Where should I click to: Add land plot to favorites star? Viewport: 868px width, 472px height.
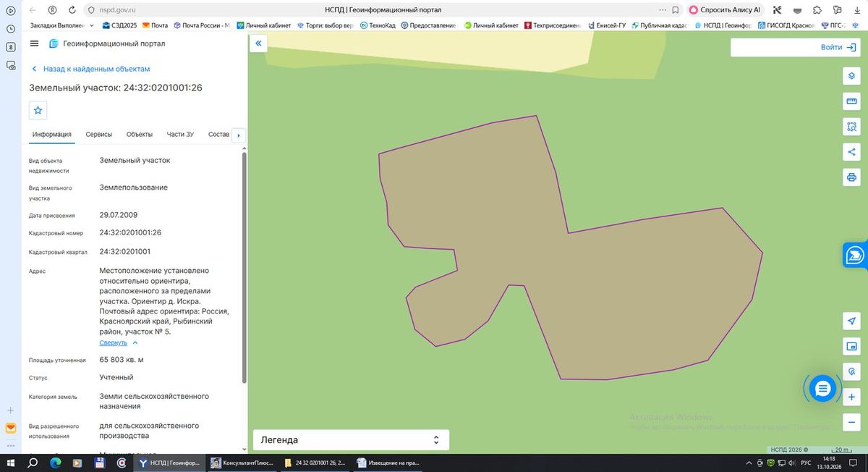(x=38, y=110)
